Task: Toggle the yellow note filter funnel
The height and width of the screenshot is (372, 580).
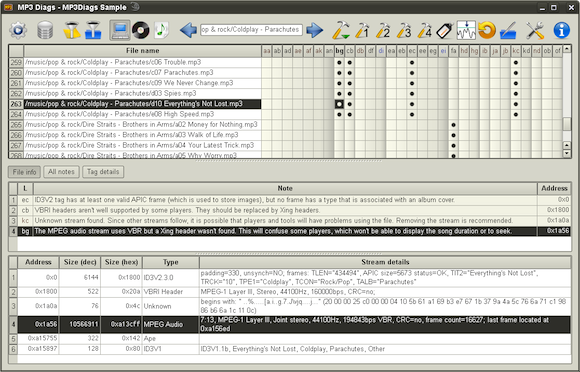Action: 72,30
